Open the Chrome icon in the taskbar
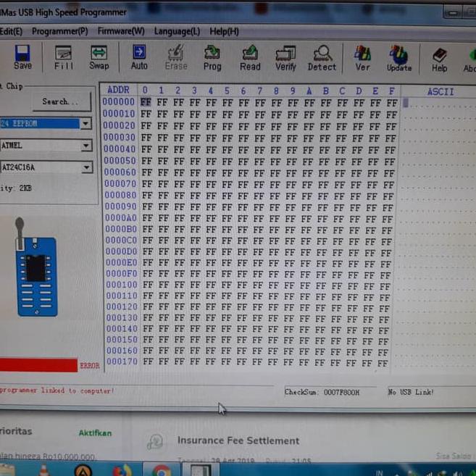The image size is (476, 476). tap(162, 470)
